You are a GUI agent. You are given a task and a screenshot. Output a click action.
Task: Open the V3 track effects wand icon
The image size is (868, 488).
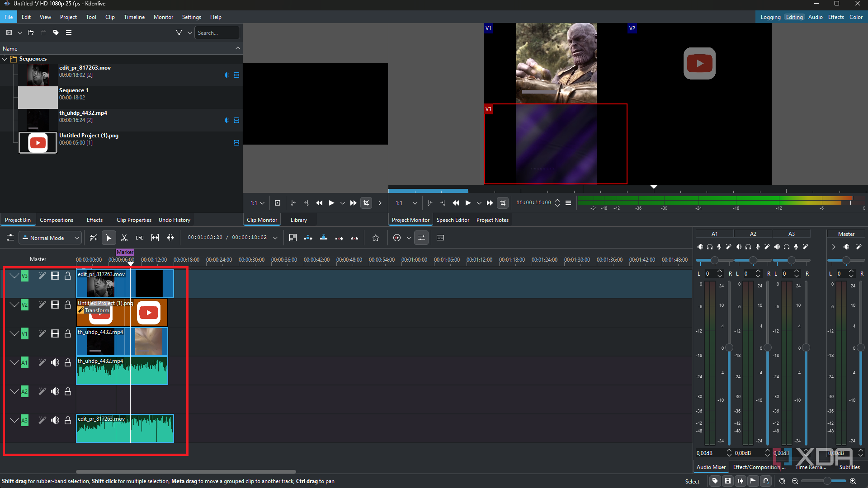42,276
